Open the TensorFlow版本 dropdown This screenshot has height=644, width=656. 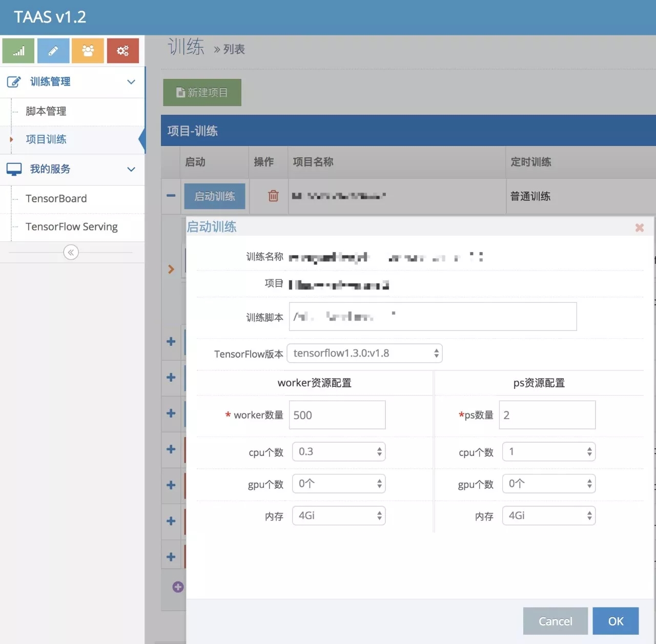pyautogui.click(x=364, y=353)
